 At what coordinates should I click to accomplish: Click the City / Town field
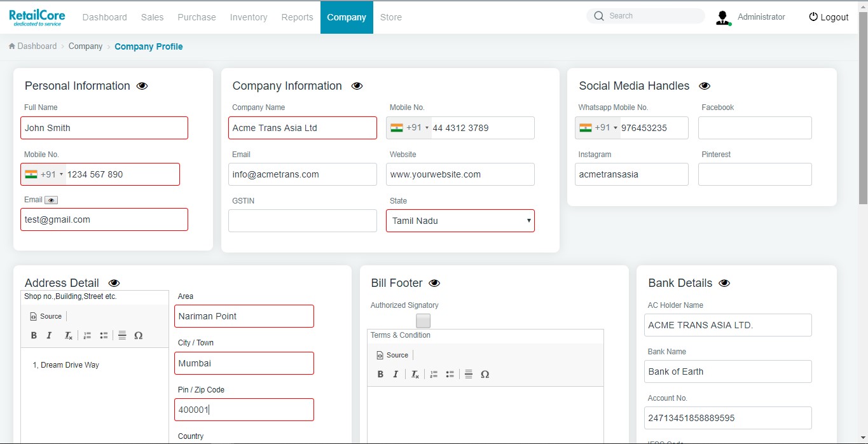[x=244, y=363]
